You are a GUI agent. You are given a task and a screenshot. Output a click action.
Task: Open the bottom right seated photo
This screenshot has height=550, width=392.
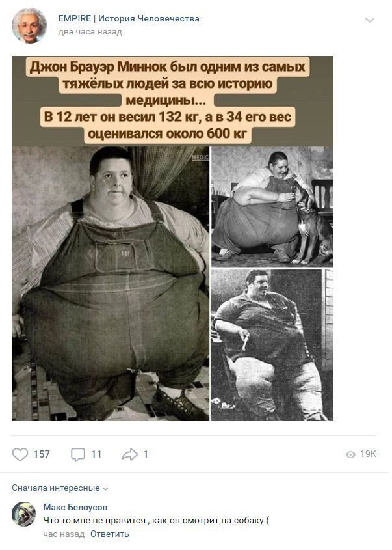272,345
